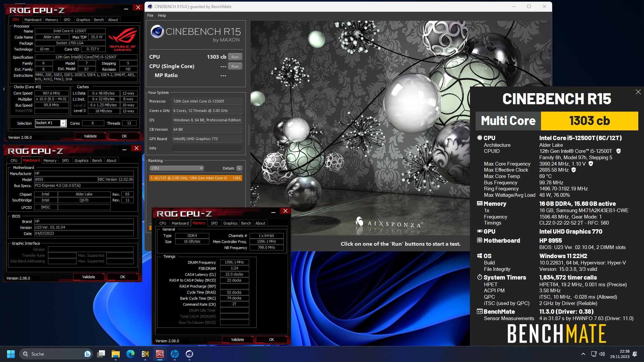Click the Motherboard icon in BenchMate panel
Screen dimensions: 644x362
click(480, 240)
